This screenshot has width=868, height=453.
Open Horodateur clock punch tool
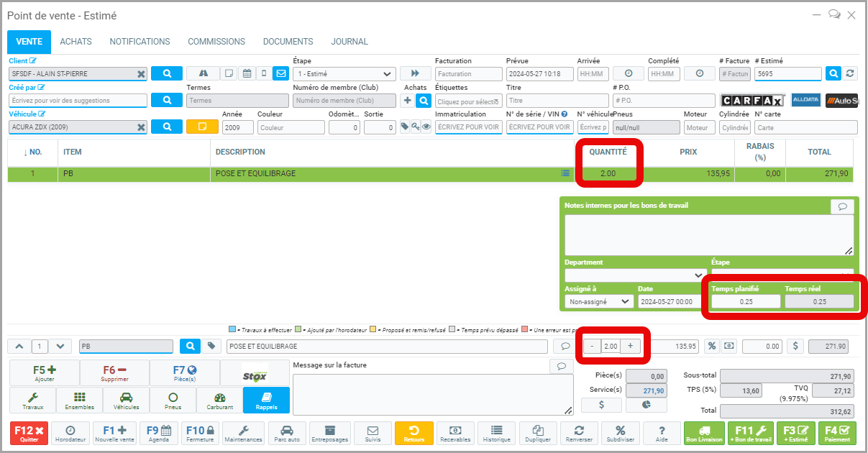(70, 433)
